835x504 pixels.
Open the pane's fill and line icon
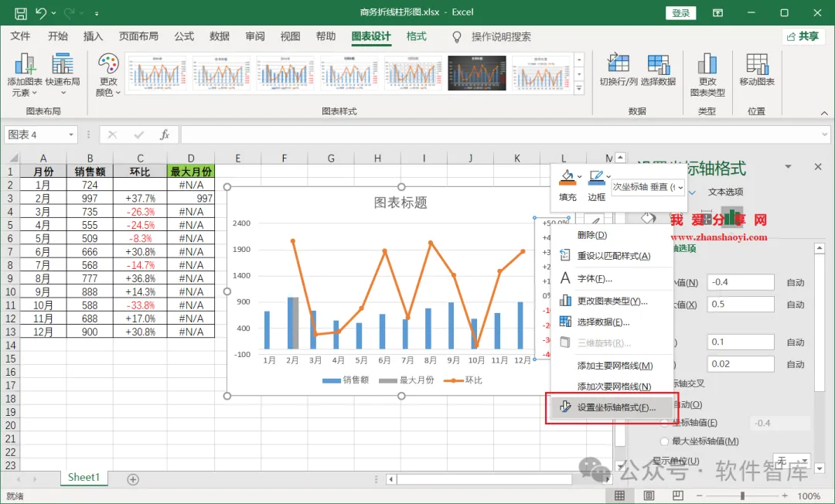(648, 218)
